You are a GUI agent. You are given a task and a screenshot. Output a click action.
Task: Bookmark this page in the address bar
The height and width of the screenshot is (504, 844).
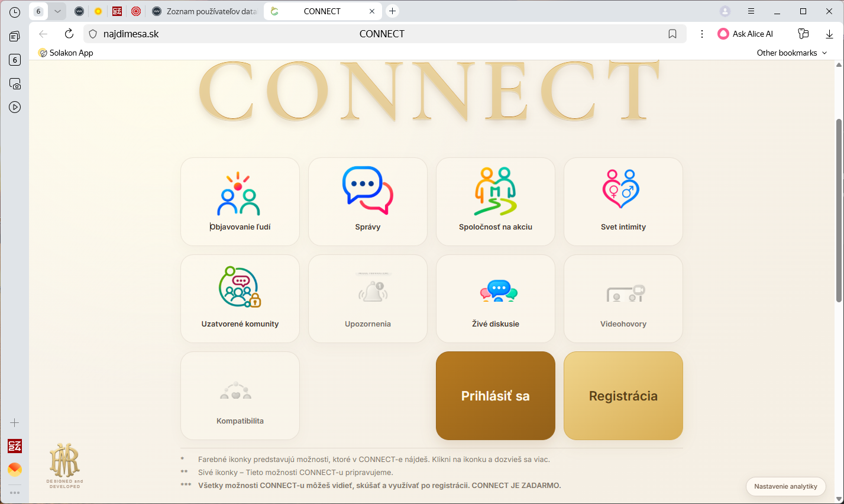[x=672, y=34]
